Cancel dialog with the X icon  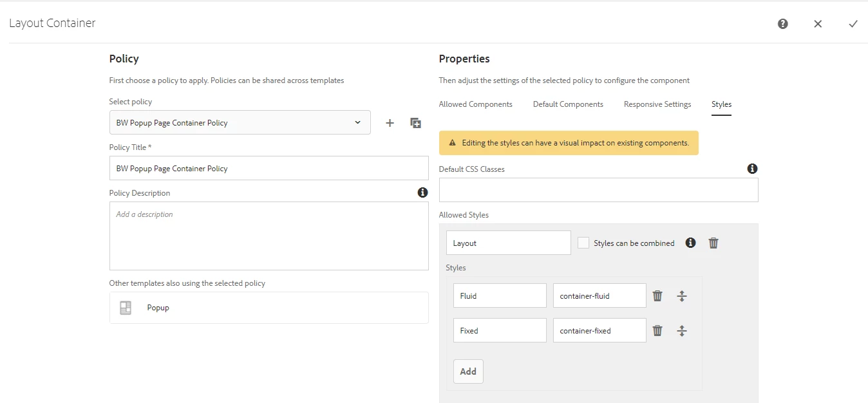pos(818,24)
